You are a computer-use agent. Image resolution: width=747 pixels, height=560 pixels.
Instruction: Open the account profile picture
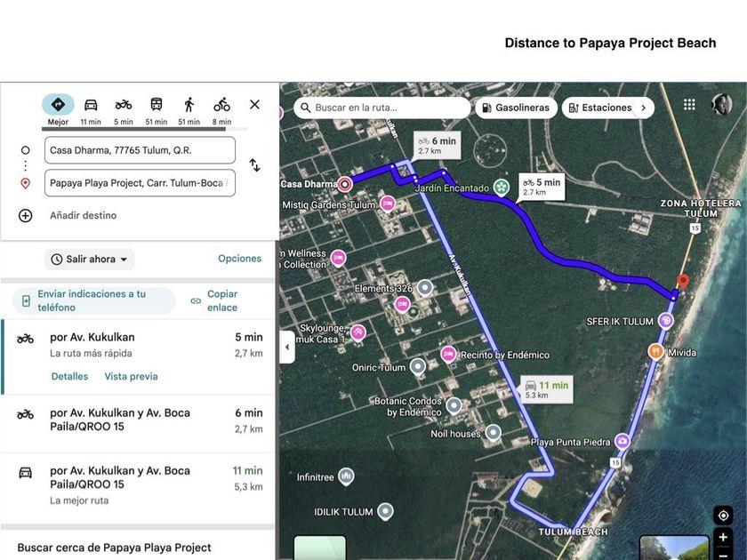click(x=722, y=104)
